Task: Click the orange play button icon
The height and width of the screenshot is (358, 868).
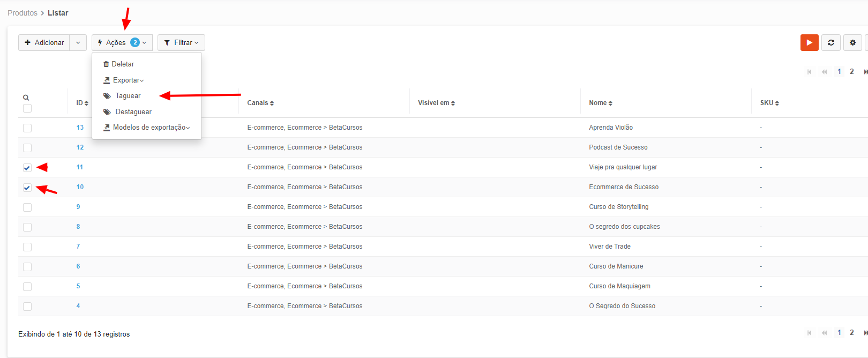Action: (x=809, y=42)
